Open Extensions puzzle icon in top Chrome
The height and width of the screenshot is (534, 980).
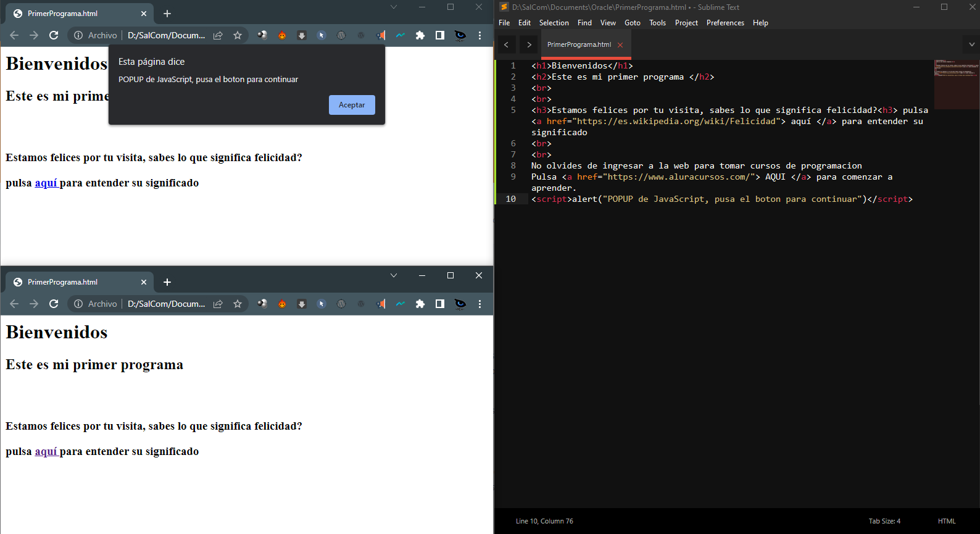(x=420, y=35)
